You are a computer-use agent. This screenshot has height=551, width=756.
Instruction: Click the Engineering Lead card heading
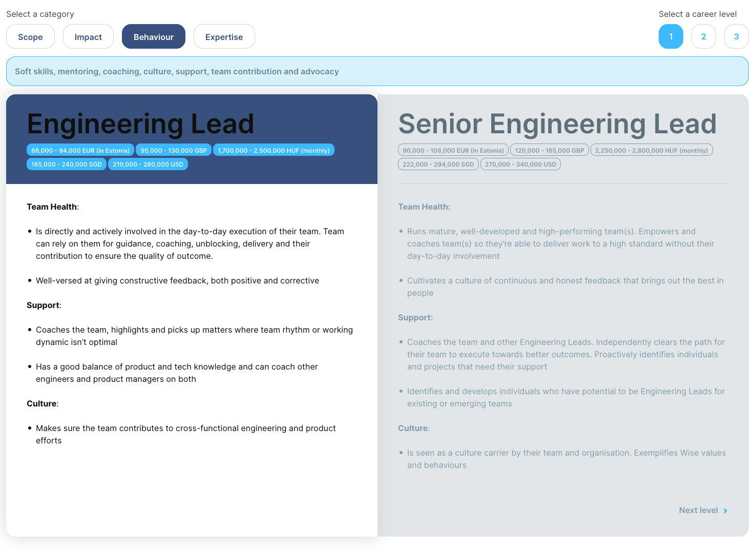coord(140,124)
